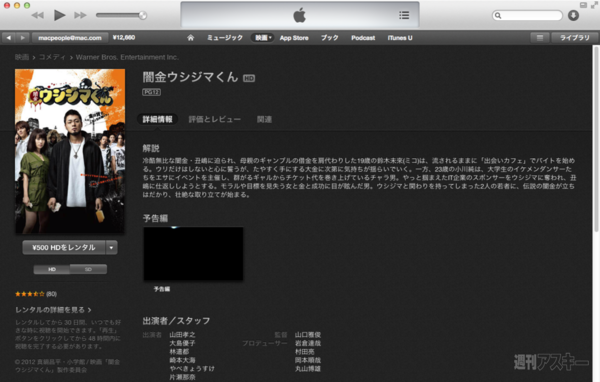600x382 pixels.
Task: Click cast member 大島優子
Action: coord(182,343)
